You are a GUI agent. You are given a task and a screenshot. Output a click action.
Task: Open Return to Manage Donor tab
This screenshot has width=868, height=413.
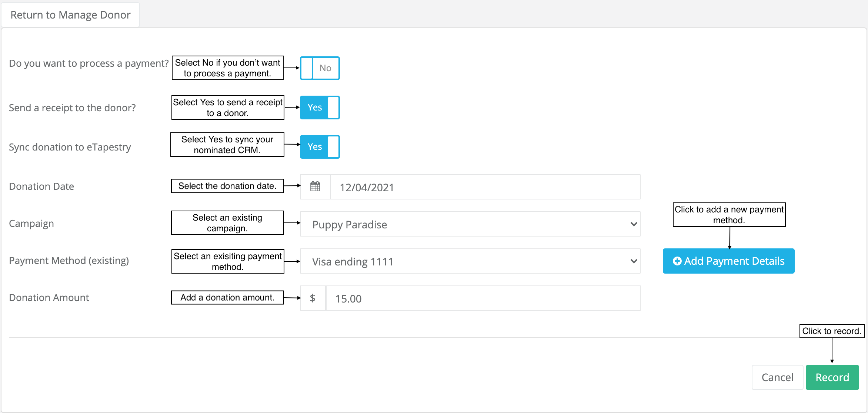click(70, 15)
